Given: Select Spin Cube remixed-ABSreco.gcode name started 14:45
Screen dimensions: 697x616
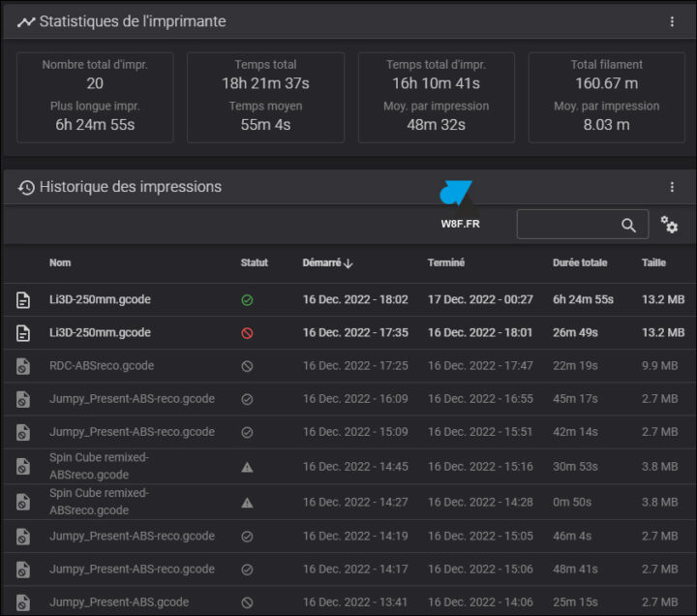Looking at the screenshot, I should (99, 466).
